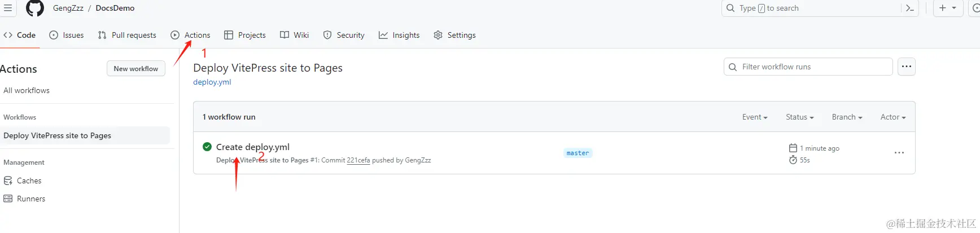This screenshot has width=980, height=233.
Task: Select All workflows in sidebar
Action: [x=27, y=90]
